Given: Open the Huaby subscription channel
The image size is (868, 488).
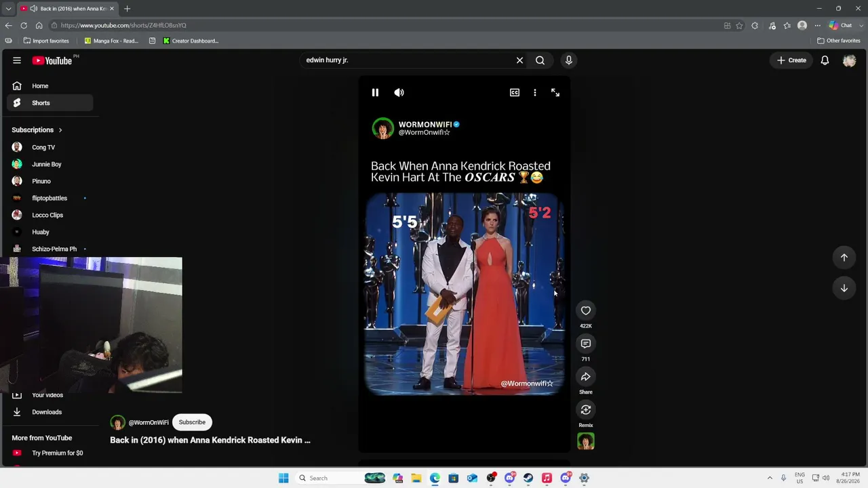Looking at the screenshot, I should (50, 232).
